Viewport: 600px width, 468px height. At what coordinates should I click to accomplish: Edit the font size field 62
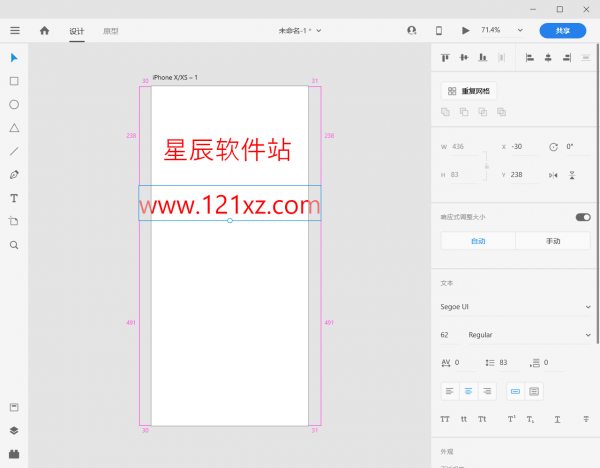[x=452, y=335]
